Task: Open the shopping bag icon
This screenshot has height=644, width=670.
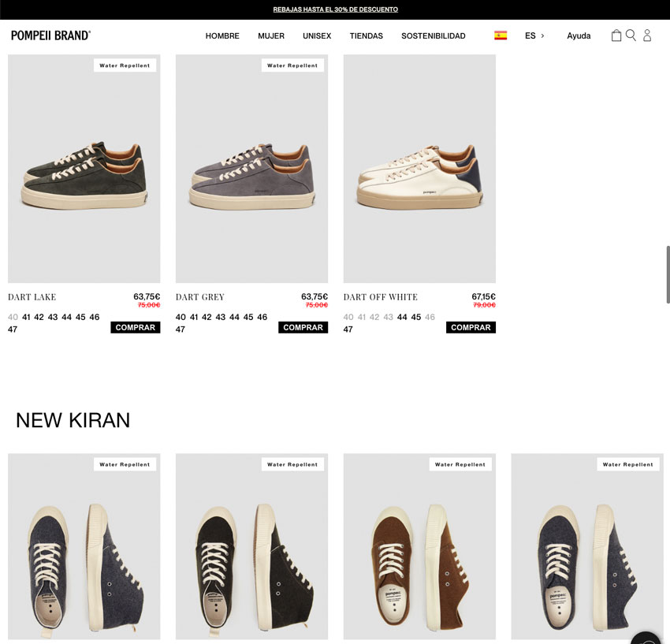Action: 616,35
